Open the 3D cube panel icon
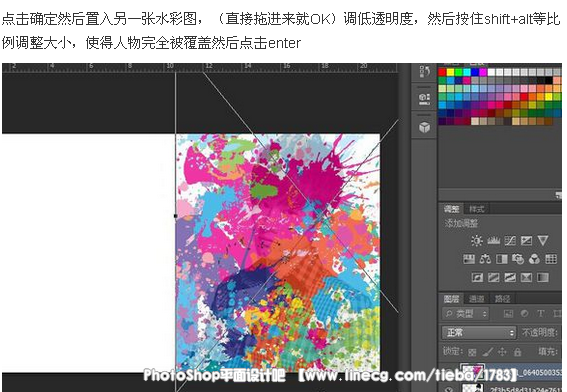Viewport: 567px width, 392px height. [424, 127]
